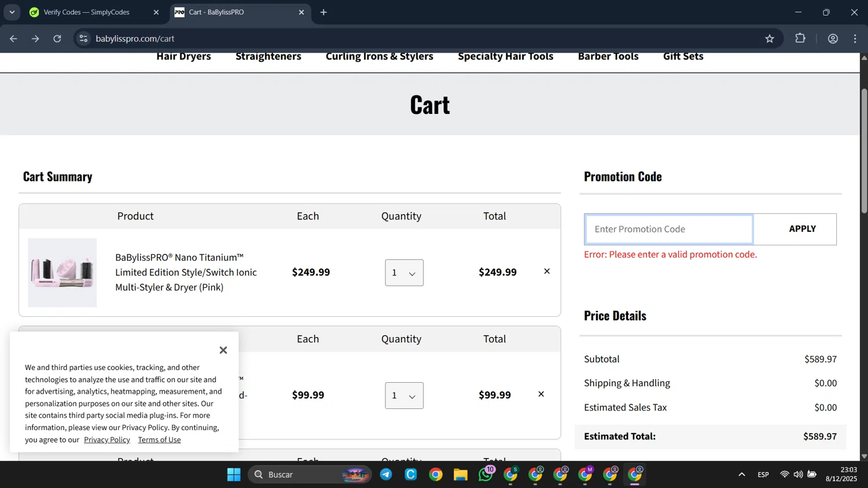The height and width of the screenshot is (488, 868).
Task: Open the Chrome three-dot menu
Action: tap(855, 39)
